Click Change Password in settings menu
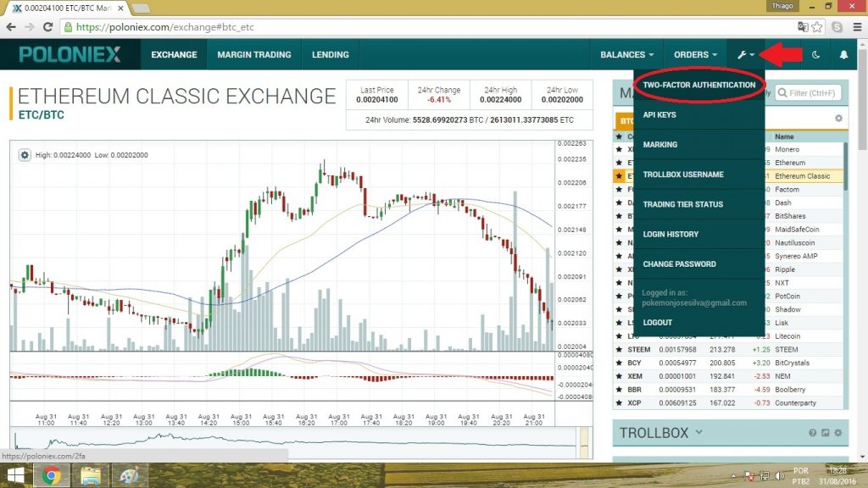Image resolution: width=868 pixels, height=488 pixels. click(679, 264)
